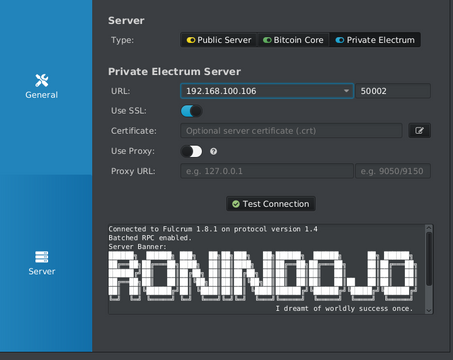This screenshot has width=453, height=360.
Task: Click the Use Proxy help icon
Action: pyautogui.click(x=214, y=151)
